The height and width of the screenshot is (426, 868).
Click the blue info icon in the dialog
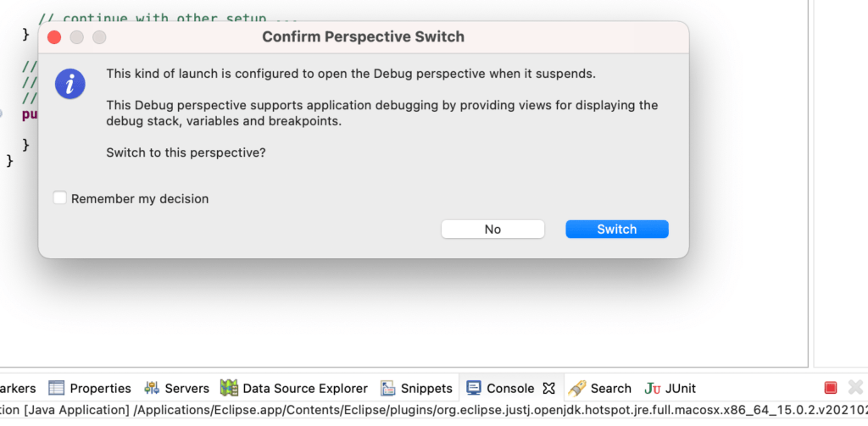pos(70,84)
